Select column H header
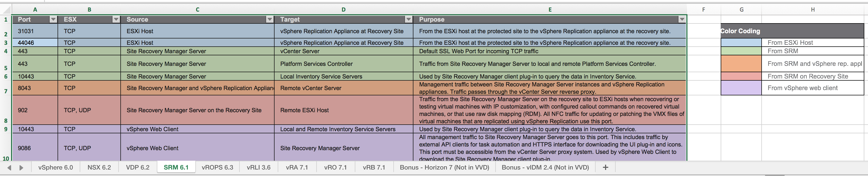868x176 pixels. [x=813, y=10]
